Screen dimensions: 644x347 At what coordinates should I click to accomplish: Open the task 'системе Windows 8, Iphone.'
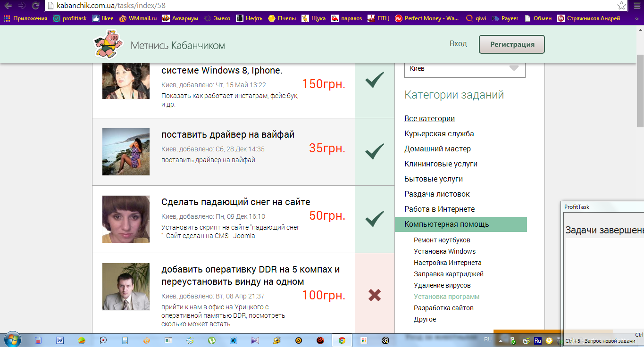(222, 70)
